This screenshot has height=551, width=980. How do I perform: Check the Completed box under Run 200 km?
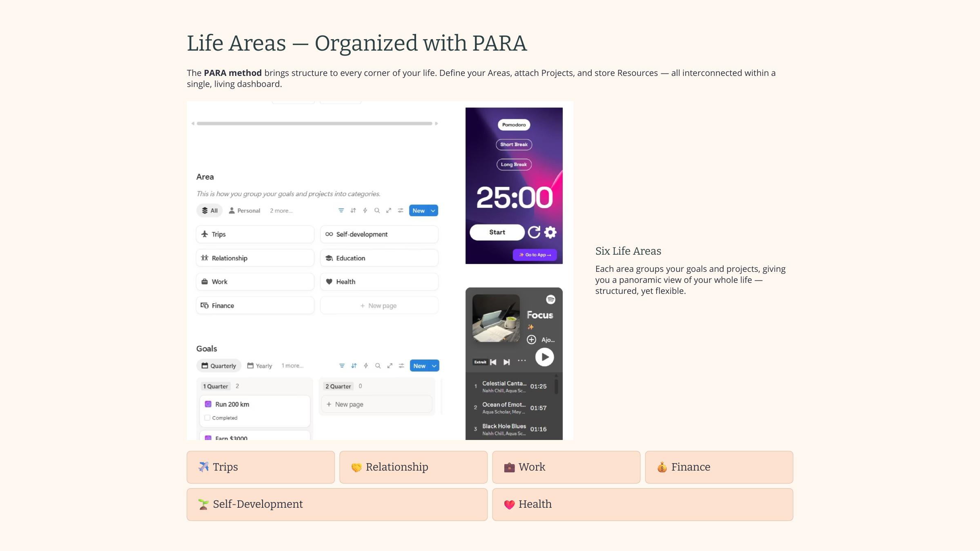207,418
